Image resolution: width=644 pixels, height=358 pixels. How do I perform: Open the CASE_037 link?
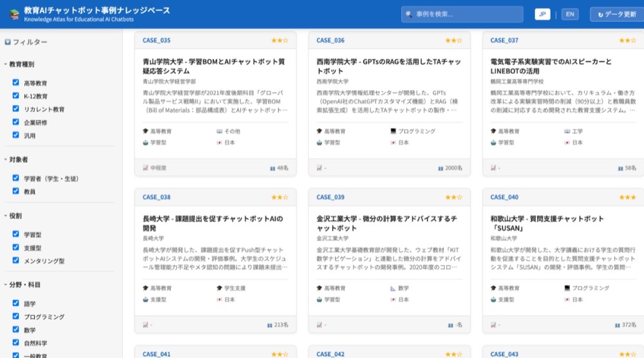tap(504, 40)
